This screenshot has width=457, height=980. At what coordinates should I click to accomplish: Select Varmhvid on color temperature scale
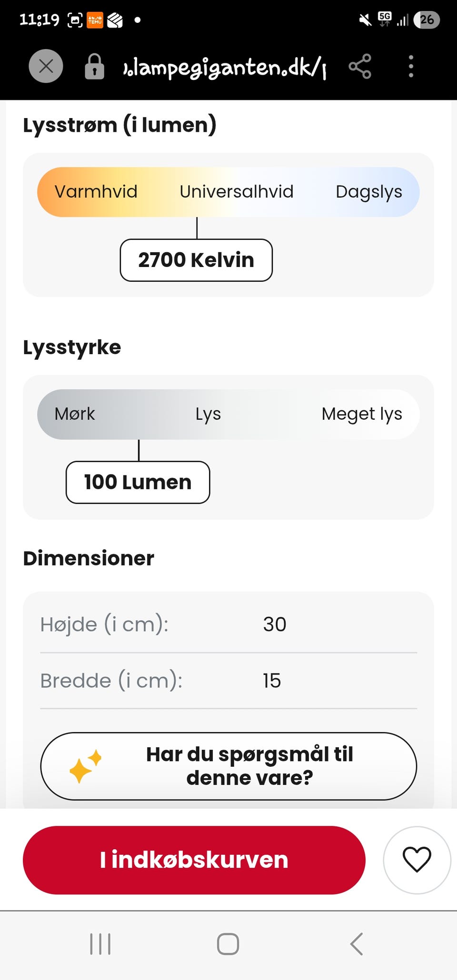(96, 192)
